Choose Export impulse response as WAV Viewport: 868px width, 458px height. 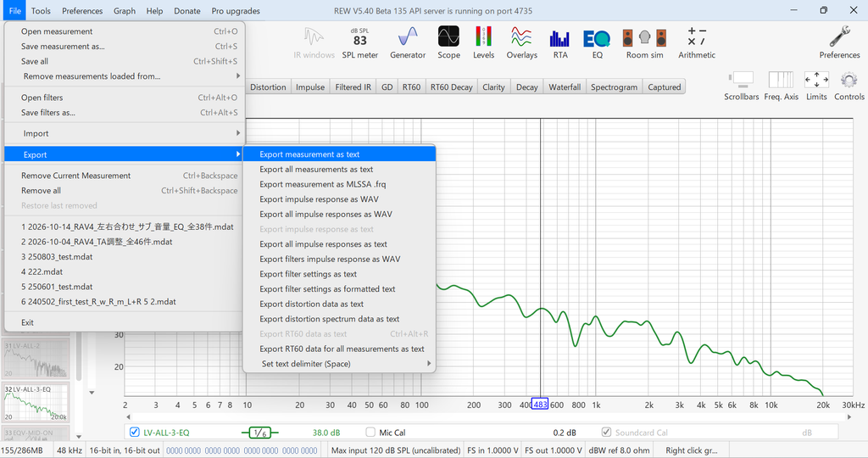tap(339, 199)
